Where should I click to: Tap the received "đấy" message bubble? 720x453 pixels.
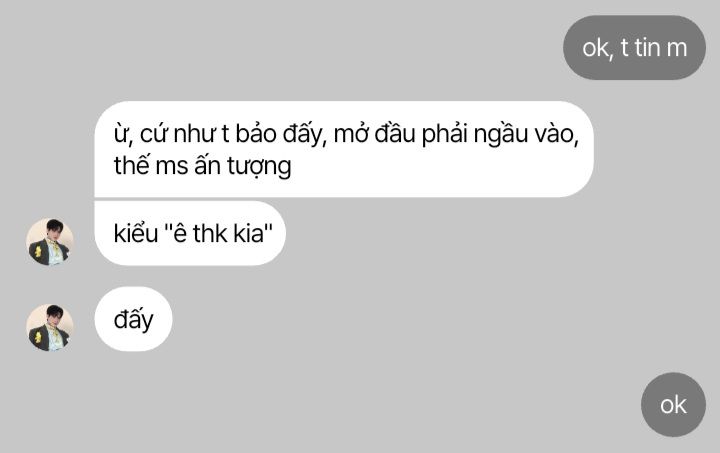point(133,319)
